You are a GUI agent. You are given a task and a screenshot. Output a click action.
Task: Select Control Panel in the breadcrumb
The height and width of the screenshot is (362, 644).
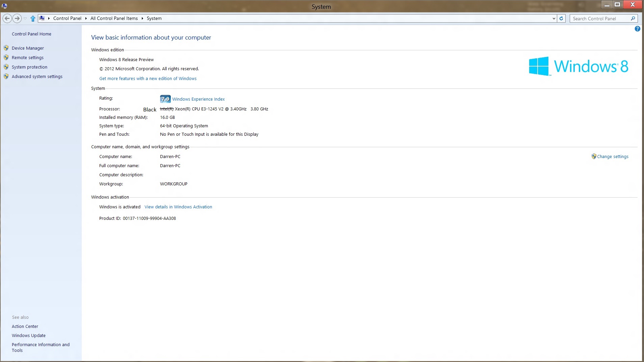click(x=67, y=19)
